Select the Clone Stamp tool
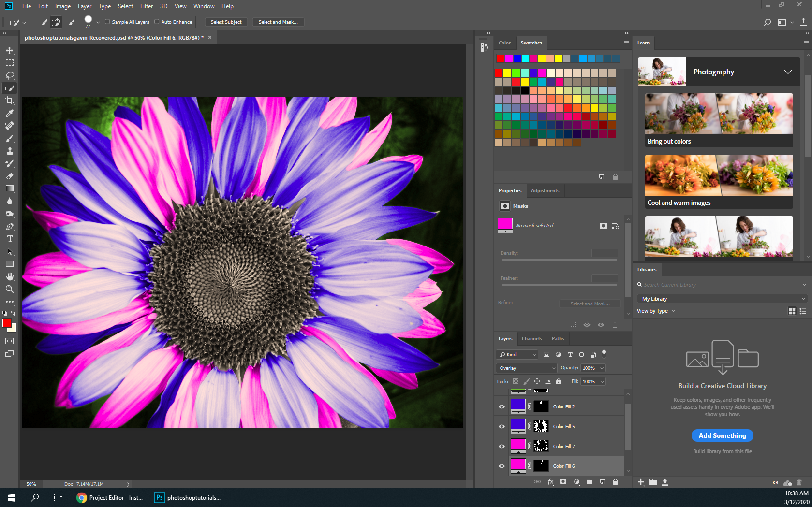Image resolution: width=812 pixels, height=507 pixels. coord(10,151)
